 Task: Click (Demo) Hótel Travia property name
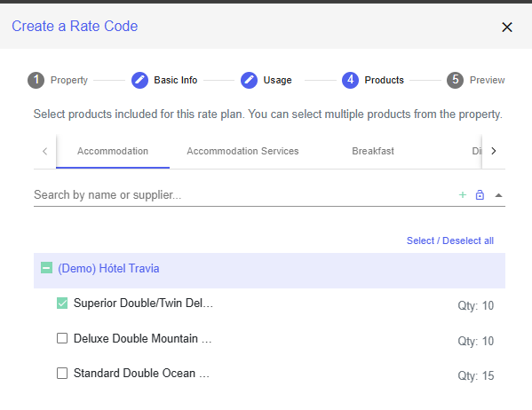[108, 269]
